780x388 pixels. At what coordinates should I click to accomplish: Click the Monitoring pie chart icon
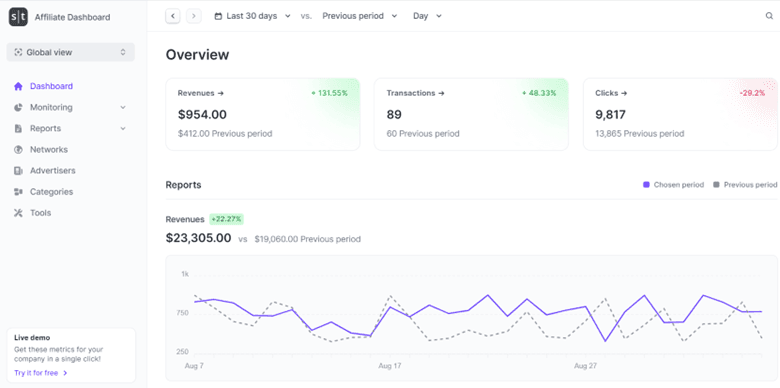18,107
